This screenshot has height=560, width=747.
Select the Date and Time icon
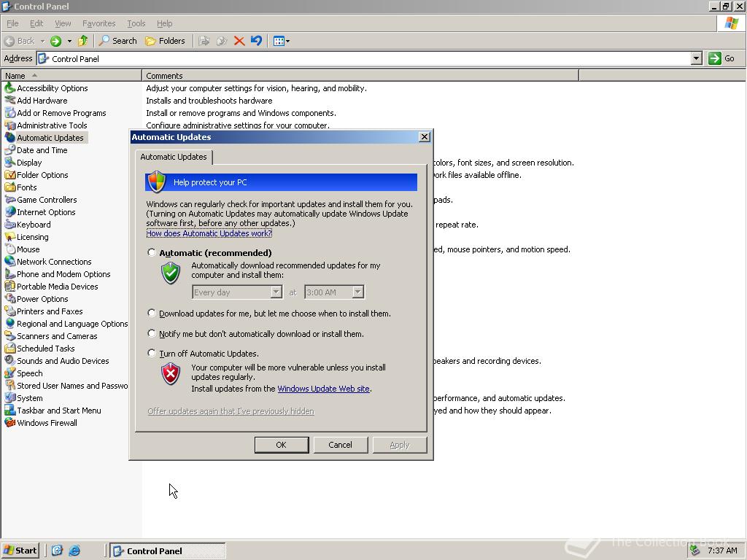tap(9, 150)
